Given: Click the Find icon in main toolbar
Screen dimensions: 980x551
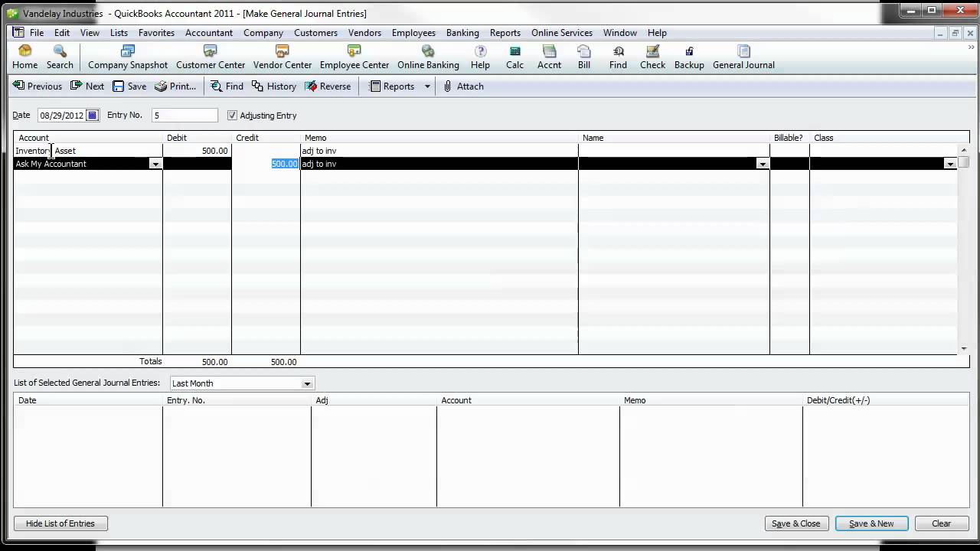Looking at the screenshot, I should point(618,57).
